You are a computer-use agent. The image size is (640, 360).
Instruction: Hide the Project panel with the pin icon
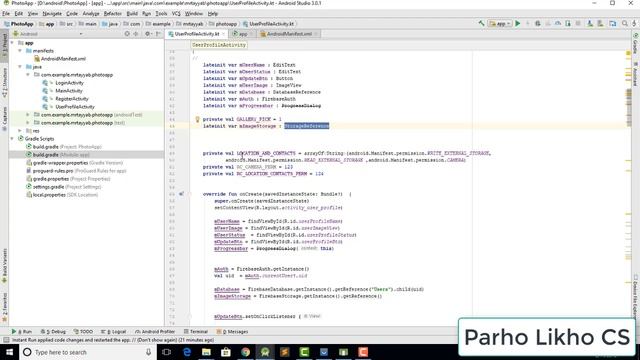pos(158,34)
